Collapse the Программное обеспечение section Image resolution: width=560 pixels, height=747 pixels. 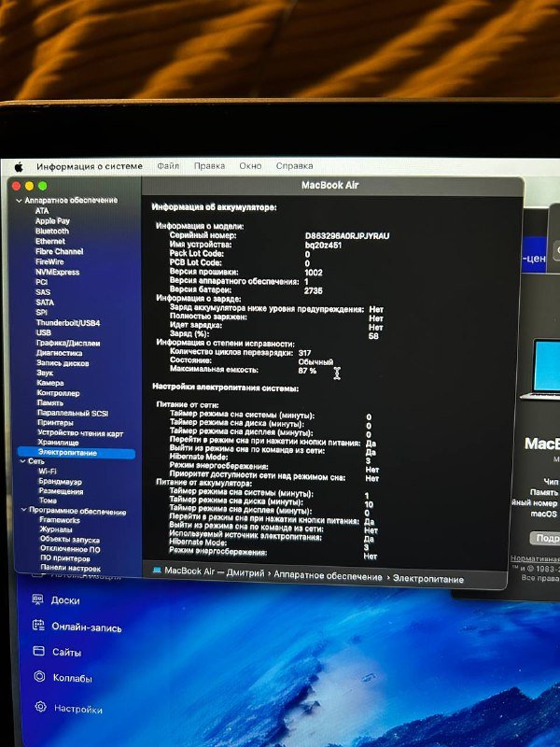(x=24, y=510)
